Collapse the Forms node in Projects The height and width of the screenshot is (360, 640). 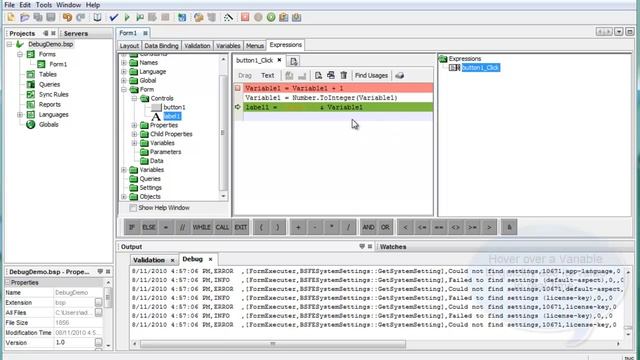pyautogui.click(x=20, y=54)
